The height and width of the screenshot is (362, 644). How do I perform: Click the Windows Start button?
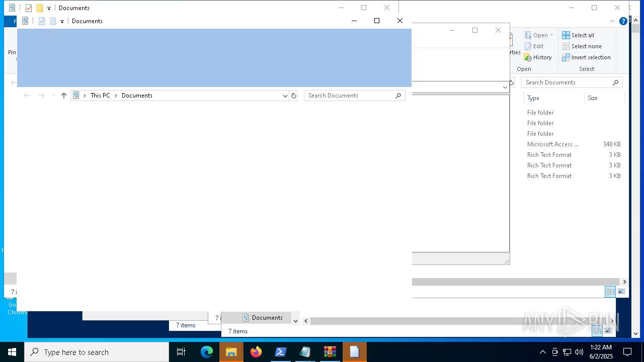point(12,352)
